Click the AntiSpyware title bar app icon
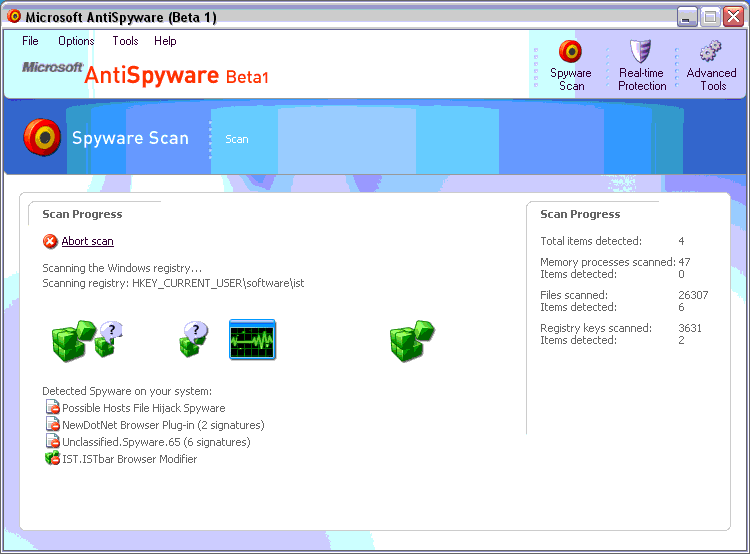Viewport: 750px width, 554px height. click(x=14, y=16)
